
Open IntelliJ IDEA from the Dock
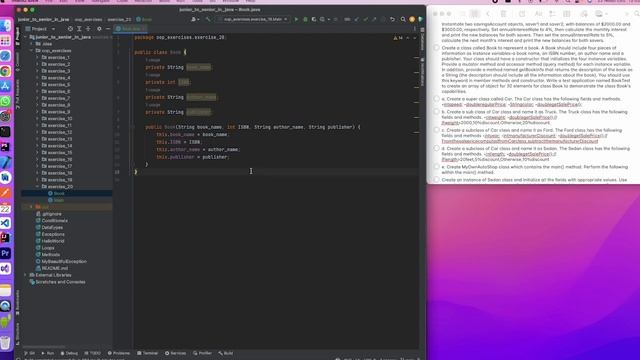pyautogui.click(x=5, y=238)
